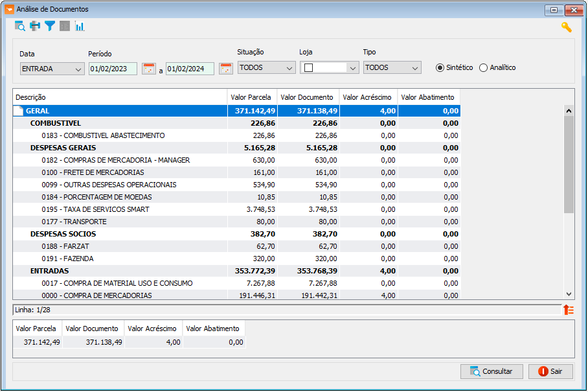The width and height of the screenshot is (588, 392).
Task: Click the vertical scrollbar thumb
Action: (569, 165)
